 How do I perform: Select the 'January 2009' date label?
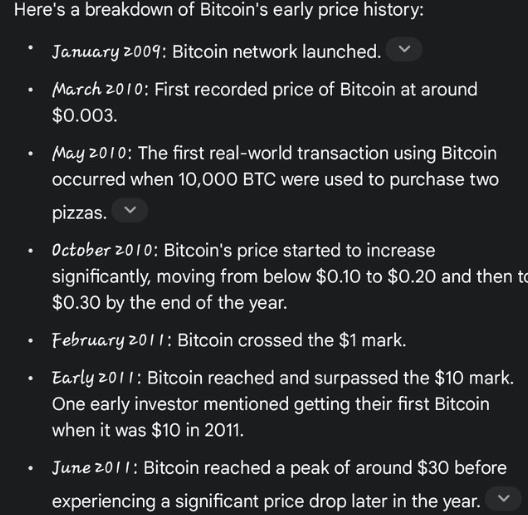106,52
